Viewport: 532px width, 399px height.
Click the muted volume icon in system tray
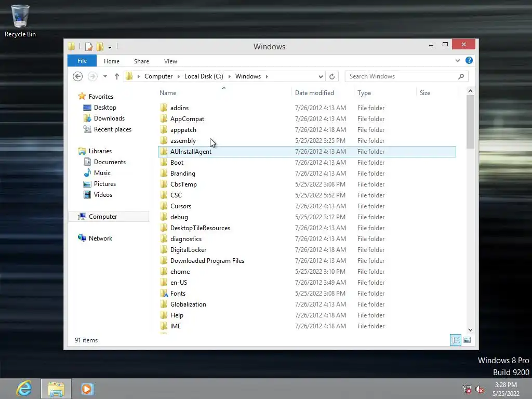point(480,390)
